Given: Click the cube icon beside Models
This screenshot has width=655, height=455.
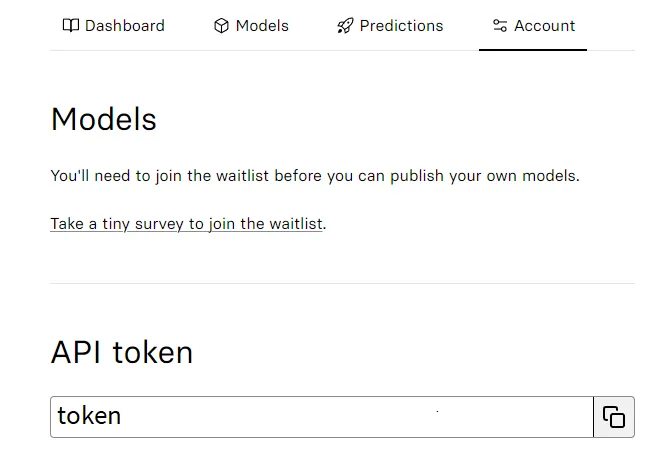Looking at the screenshot, I should pos(221,26).
